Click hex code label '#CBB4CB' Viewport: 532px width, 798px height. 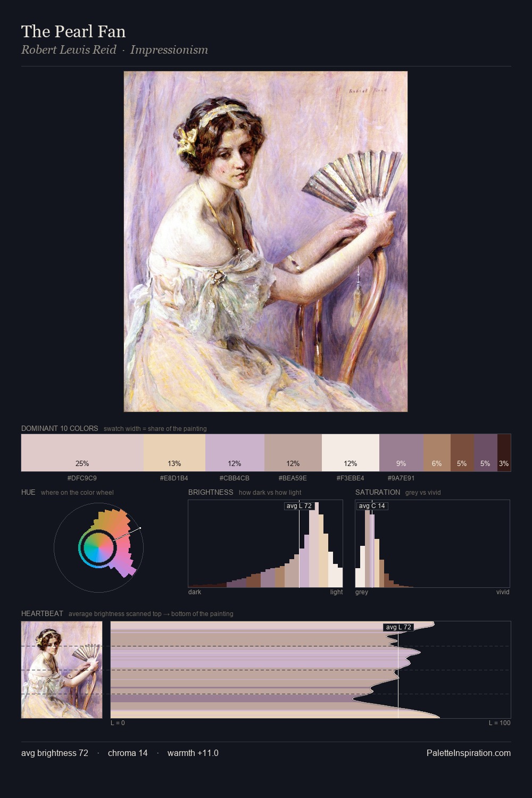click(x=235, y=478)
